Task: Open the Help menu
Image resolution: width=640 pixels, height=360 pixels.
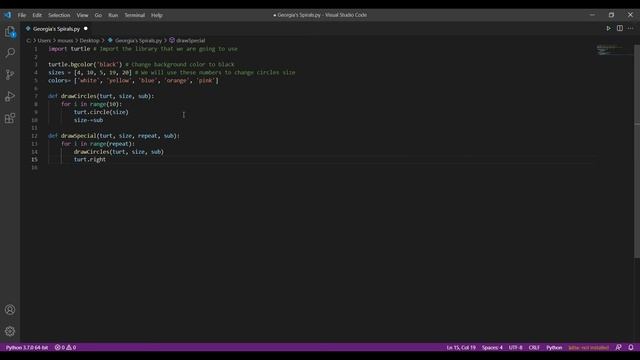Action: pos(157,15)
